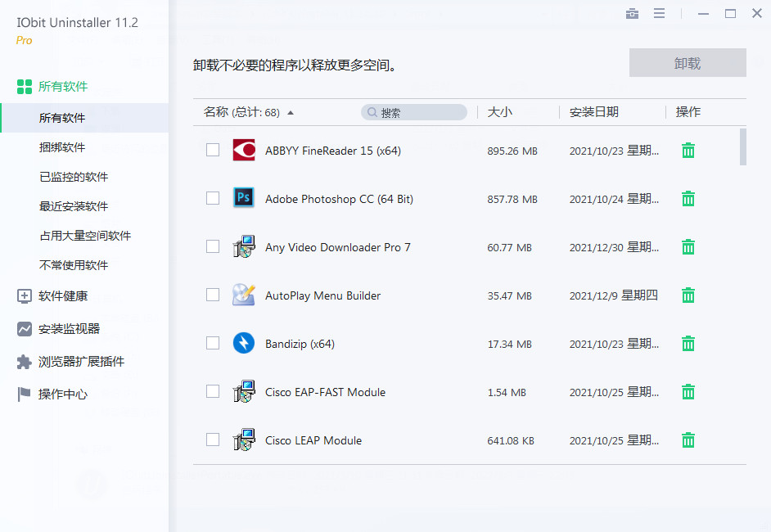Click the 搜索 search field

point(414,112)
